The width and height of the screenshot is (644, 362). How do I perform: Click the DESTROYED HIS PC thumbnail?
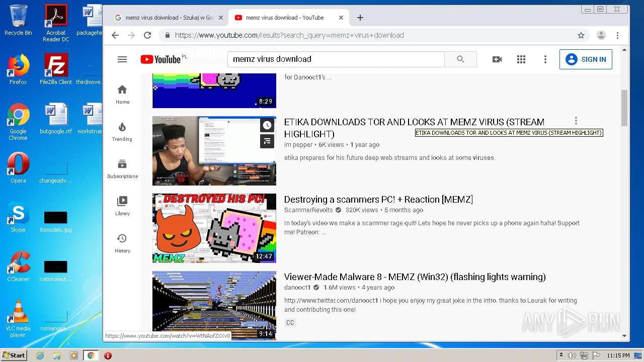tap(214, 228)
